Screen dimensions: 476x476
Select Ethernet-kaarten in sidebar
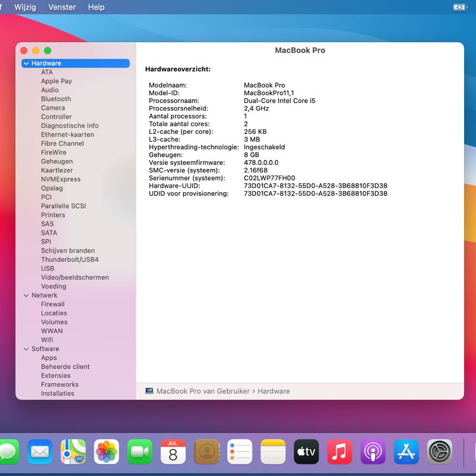[x=67, y=134]
